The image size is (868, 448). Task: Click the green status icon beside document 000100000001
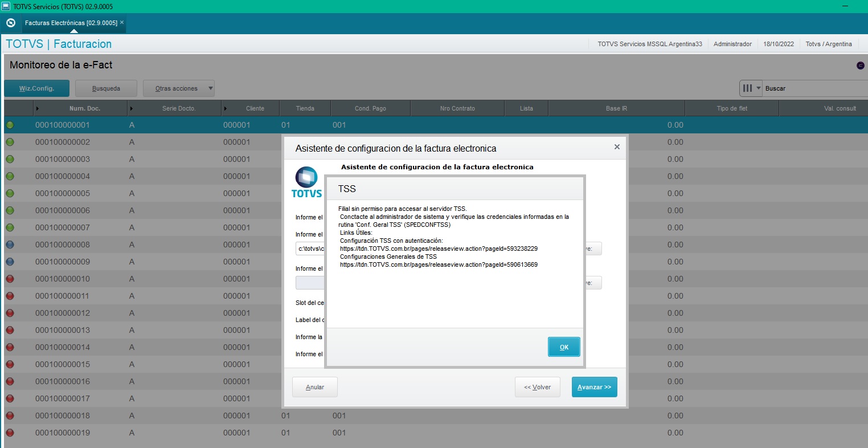pyautogui.click(x=9, y=125)
